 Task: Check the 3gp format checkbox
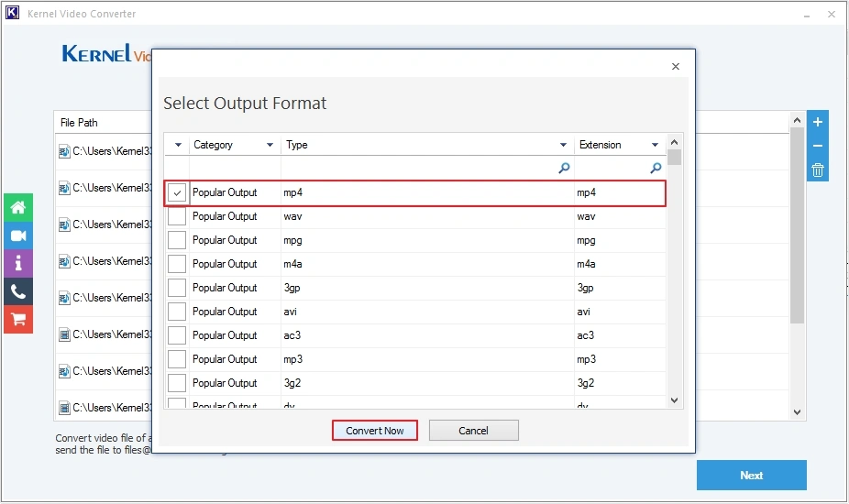coord(177,288)
